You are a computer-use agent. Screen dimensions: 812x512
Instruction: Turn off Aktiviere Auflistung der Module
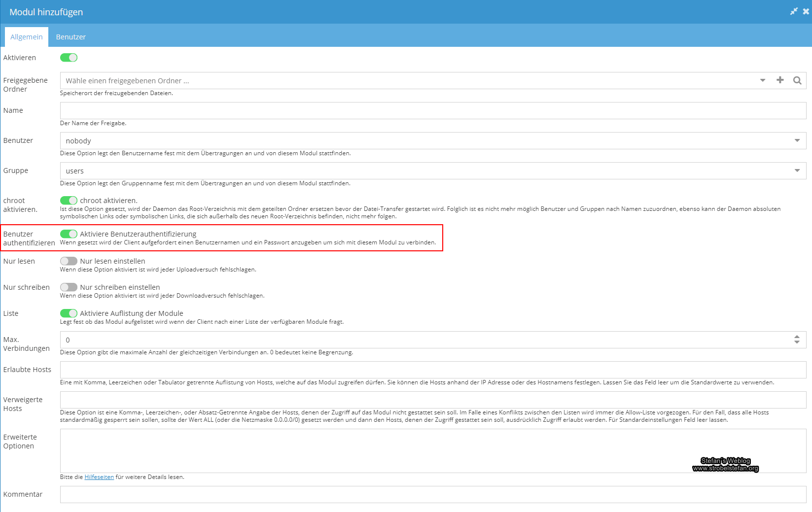[x=69, y=313]
